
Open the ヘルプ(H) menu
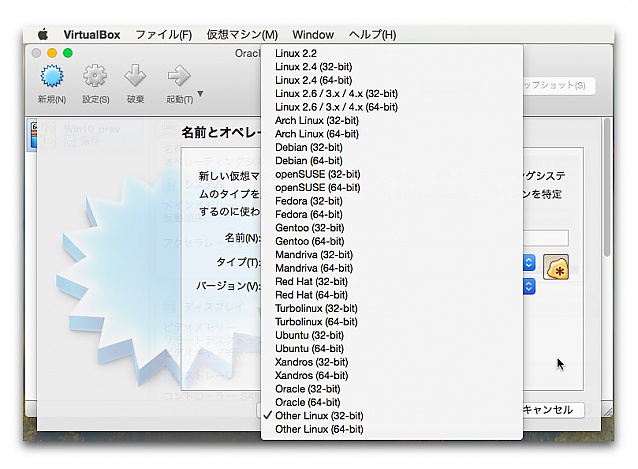point(372,34)
